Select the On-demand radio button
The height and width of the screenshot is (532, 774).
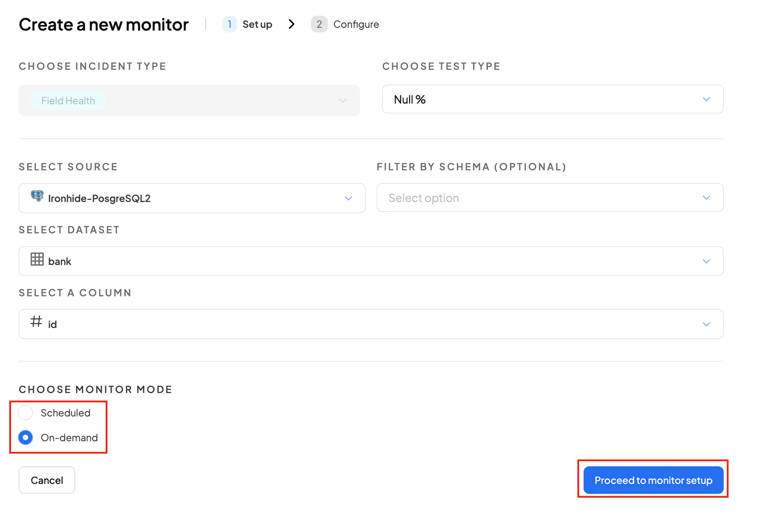tap(26, 438)
